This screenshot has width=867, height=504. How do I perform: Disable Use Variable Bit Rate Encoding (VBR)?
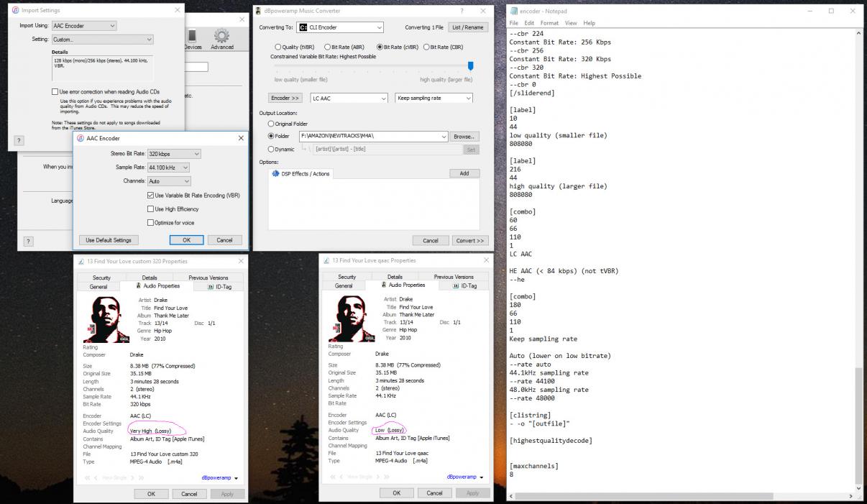tap(150, 196)
